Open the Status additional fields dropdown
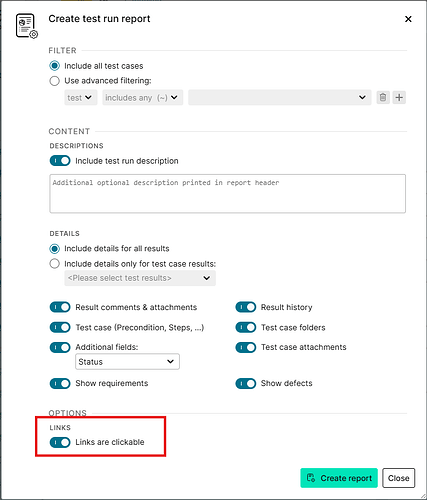The image size is (427, 500). point(127,362)
